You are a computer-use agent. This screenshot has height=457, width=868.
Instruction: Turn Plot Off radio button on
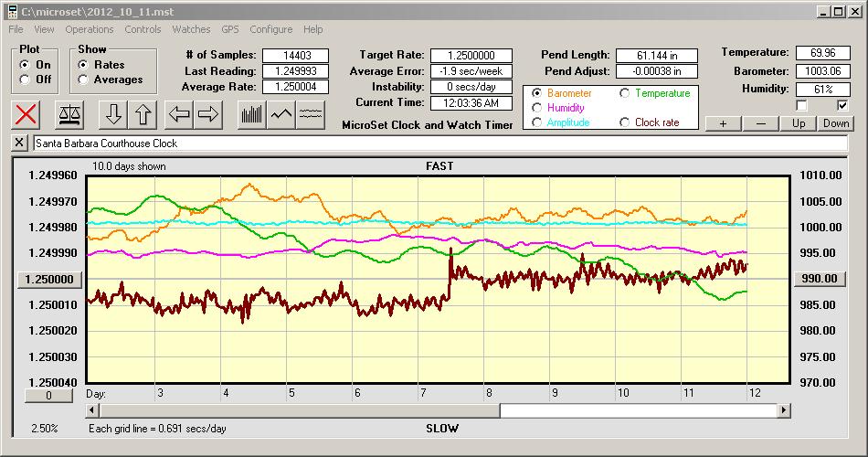(x=25, y=80)
